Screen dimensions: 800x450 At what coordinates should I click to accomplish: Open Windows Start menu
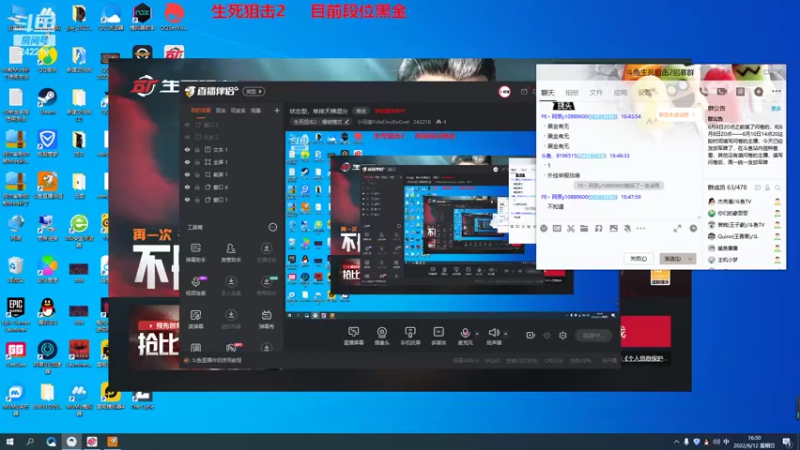(x=10, y=442)
